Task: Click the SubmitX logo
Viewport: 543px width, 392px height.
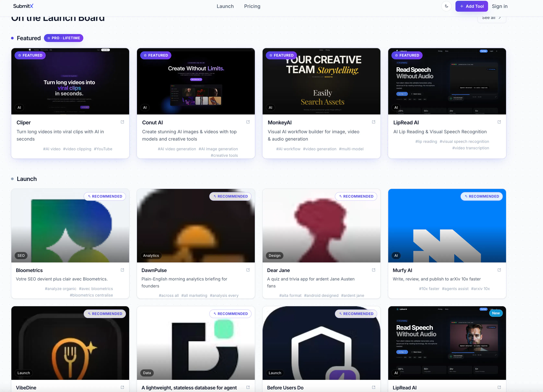Action: 23,6
